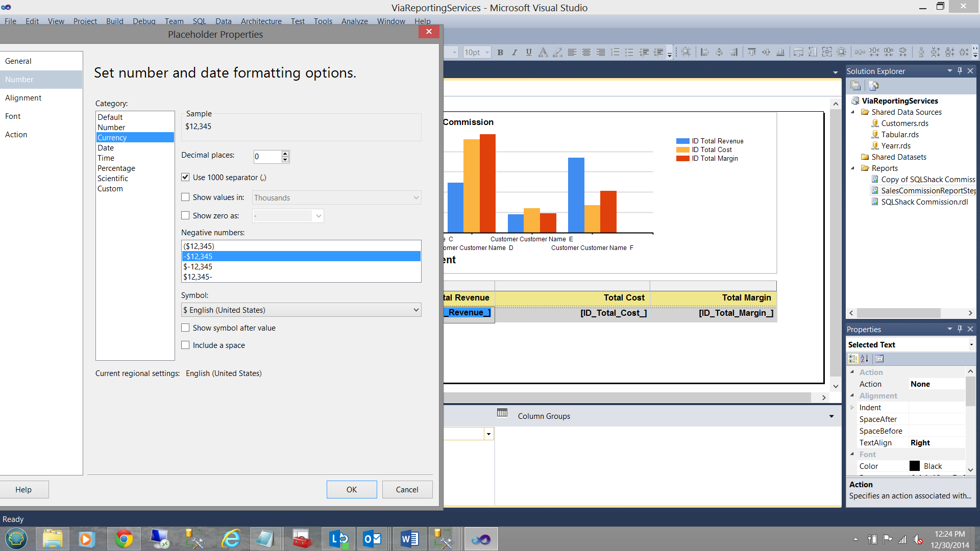Click the black Color swatch in Properties
This screenshot has width=980, height=551.
point(915,466)
